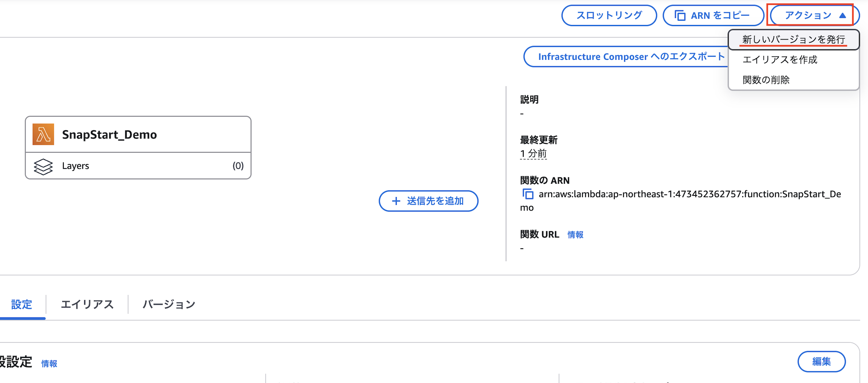Select the function ARN text
The width and height of the screenshot is (868, 383).
click(681, 201)
